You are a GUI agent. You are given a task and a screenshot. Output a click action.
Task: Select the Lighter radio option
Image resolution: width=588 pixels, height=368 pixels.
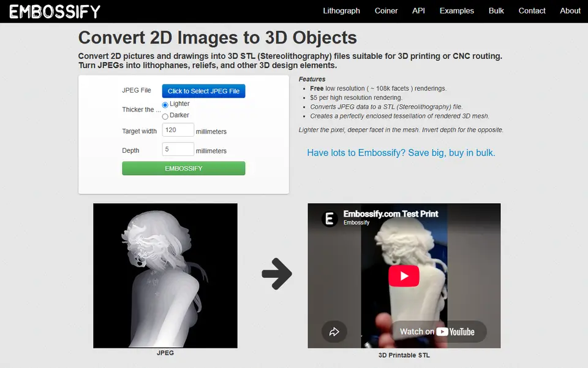point(165,105)
